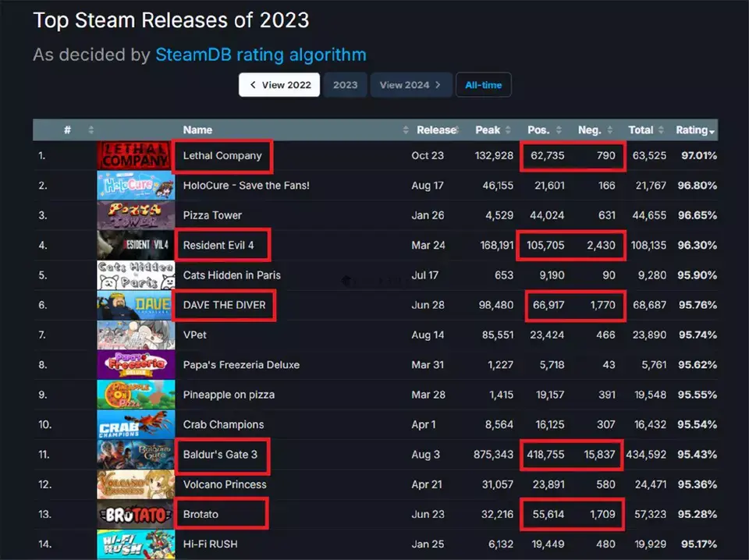Open VPet game thumbnail
This screenshot has width=749, height=560.
click(x=136, y=335)
